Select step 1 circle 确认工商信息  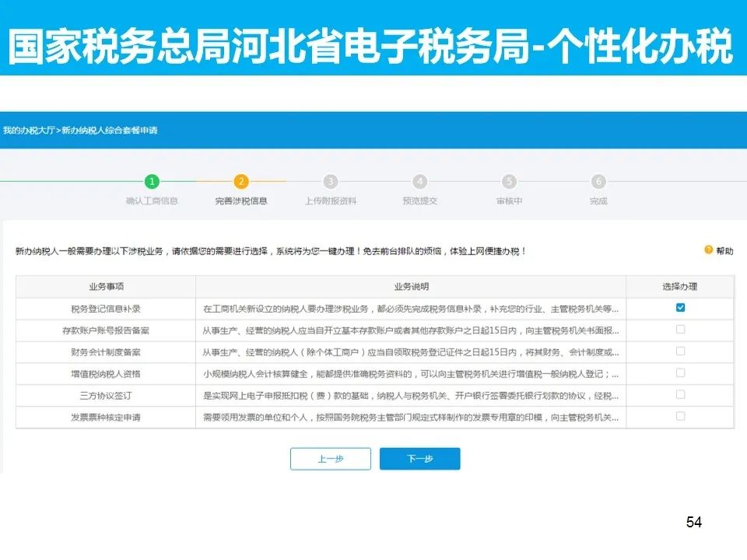point(152,181)
